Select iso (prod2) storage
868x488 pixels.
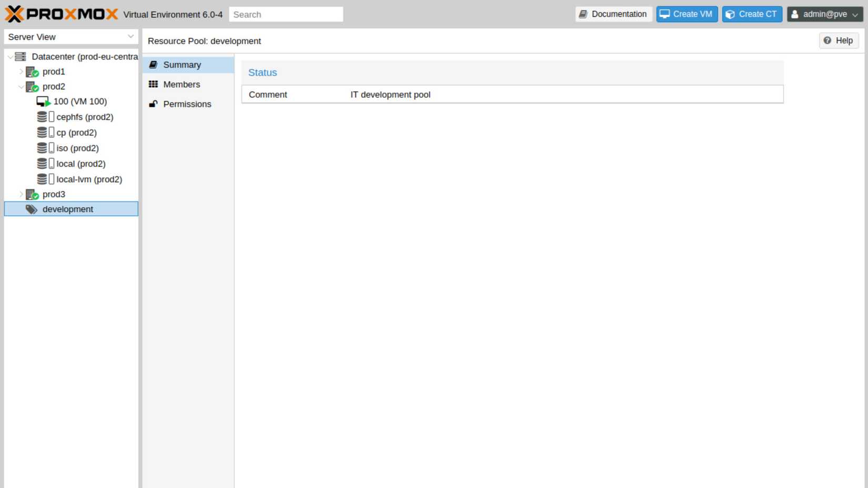pos(77,148)
